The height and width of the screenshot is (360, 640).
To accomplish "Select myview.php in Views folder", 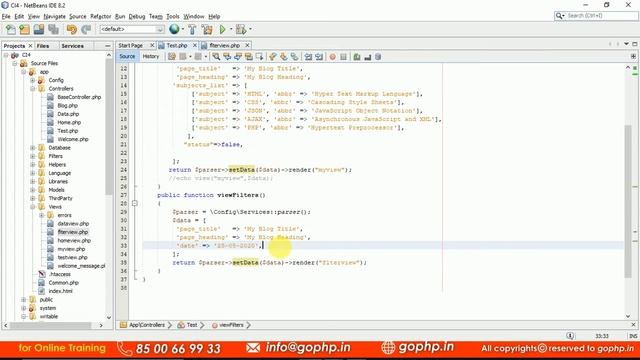I will point(71,249).
